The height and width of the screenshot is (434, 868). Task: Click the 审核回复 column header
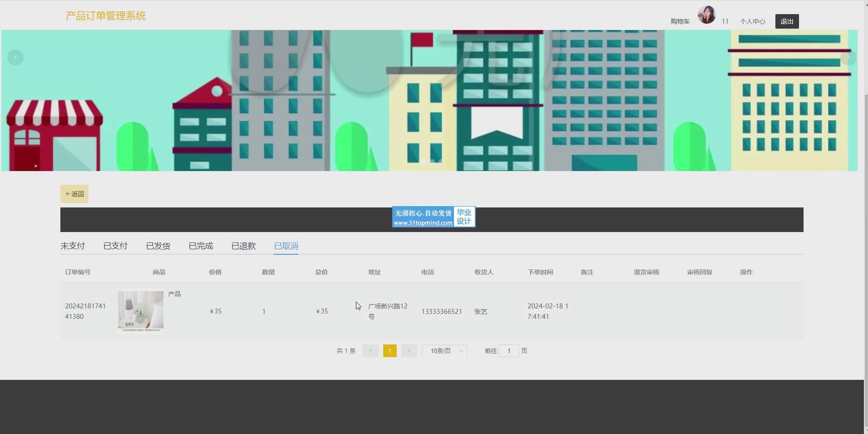tap(700, 272)
